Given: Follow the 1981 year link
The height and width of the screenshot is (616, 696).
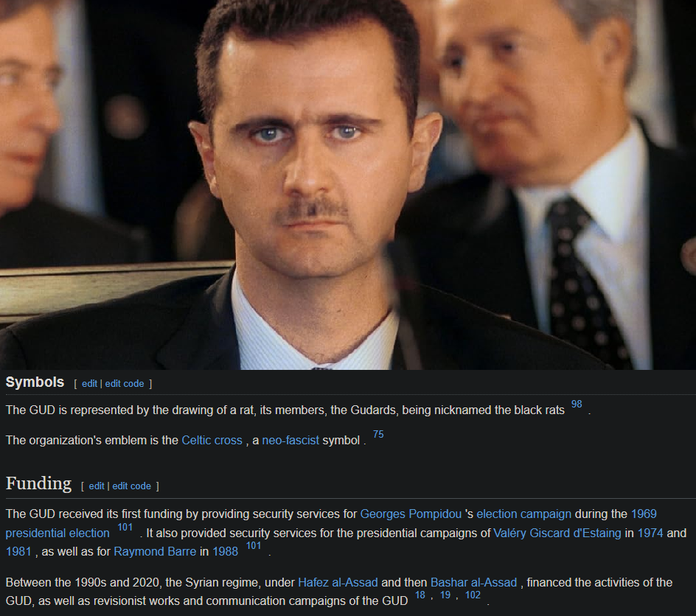Looking at the screenshot, I should point(18,552).
